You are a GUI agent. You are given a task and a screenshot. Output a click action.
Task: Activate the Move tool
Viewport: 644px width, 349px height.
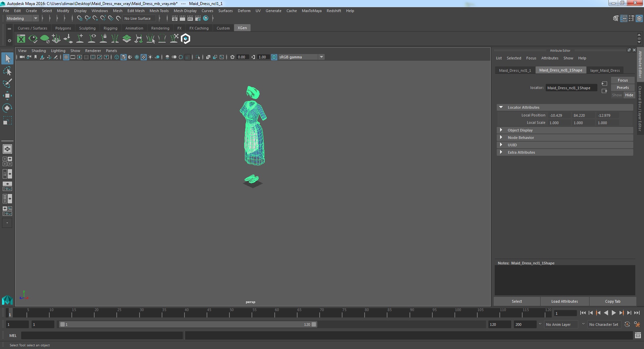7,95
